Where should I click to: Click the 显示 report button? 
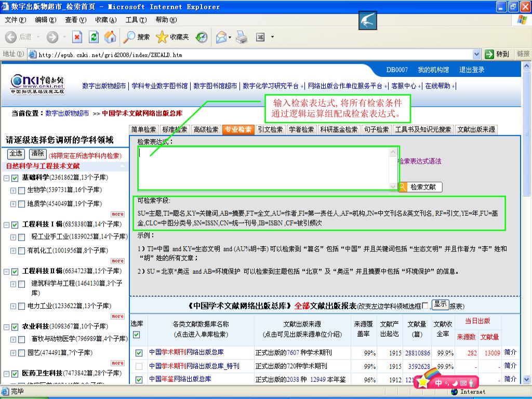tap(441, 304)
